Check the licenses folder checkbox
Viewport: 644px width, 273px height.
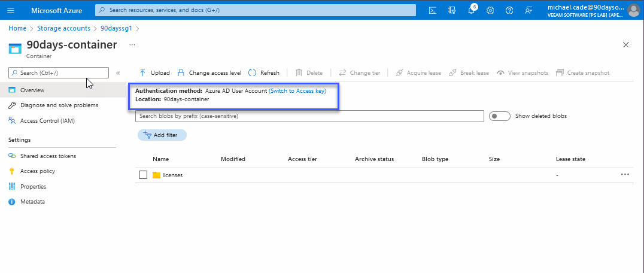pyautogui.click(x=142, y=175)
